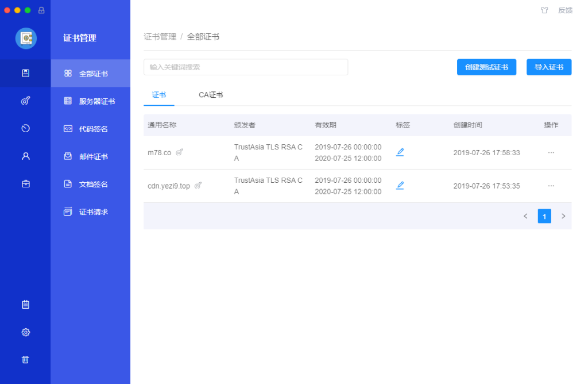Open user account sidebar icon
Viewport: 588px width, 384px height.
(x=25, y=156)
